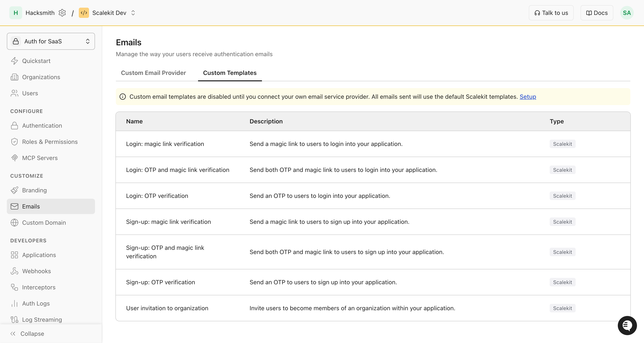This screenshot has width=644, height=343.
Task: Click the Setup link in the banner
Action: (x=528, y=97)
